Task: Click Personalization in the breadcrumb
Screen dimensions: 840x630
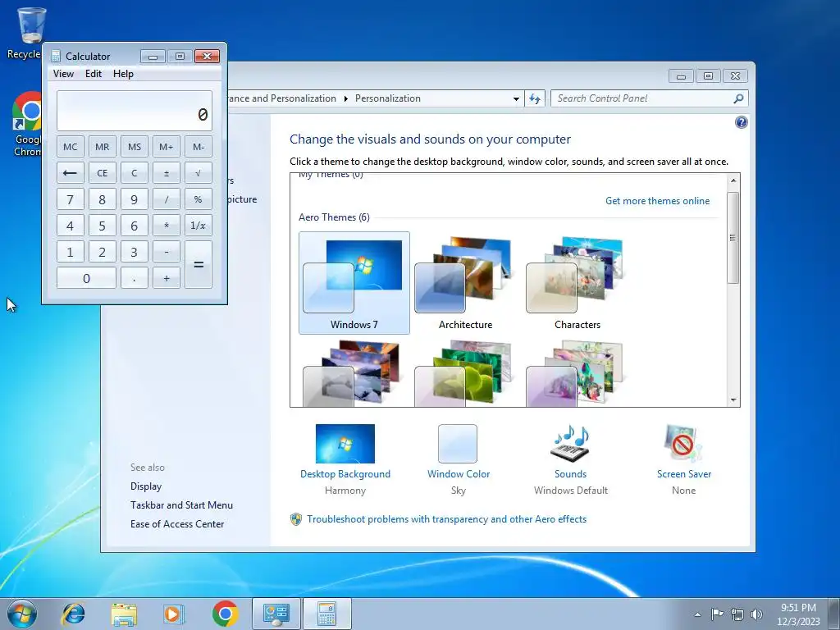Action: [387, 98]
